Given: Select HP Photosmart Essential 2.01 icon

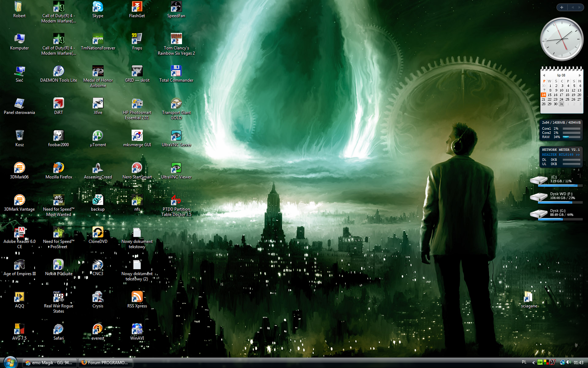Looking at the screenshot, I should coord(137,109).
